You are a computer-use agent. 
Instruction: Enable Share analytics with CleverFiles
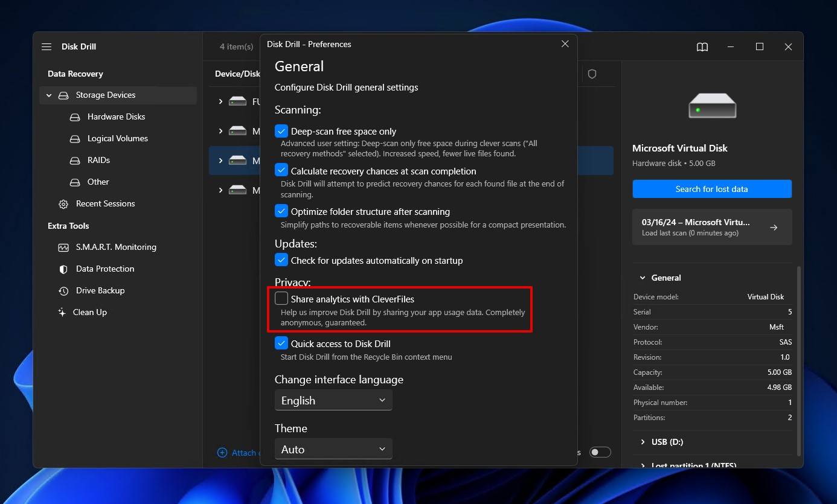281,298
